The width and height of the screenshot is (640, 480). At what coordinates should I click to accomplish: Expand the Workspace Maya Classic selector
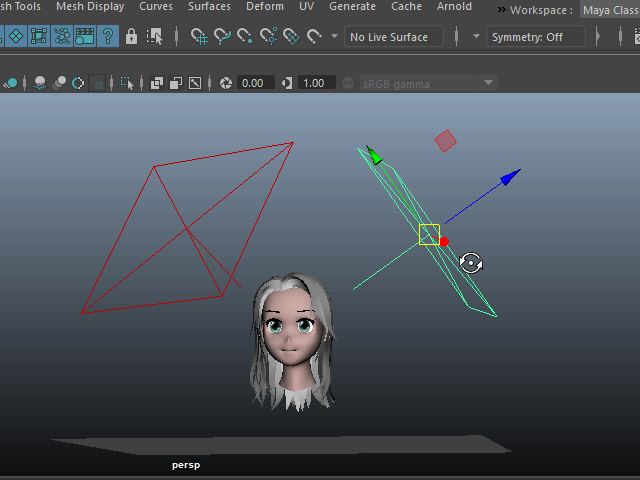(610, 9)
